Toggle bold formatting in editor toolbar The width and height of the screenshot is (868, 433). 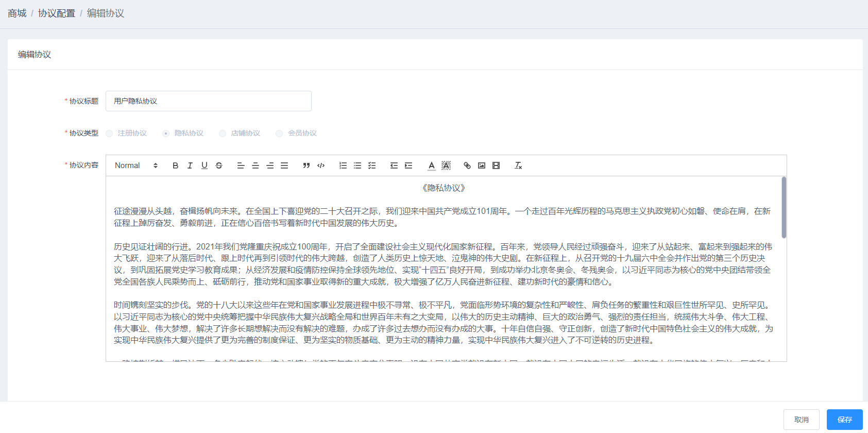pyautogui.click(x=175, y=165)
